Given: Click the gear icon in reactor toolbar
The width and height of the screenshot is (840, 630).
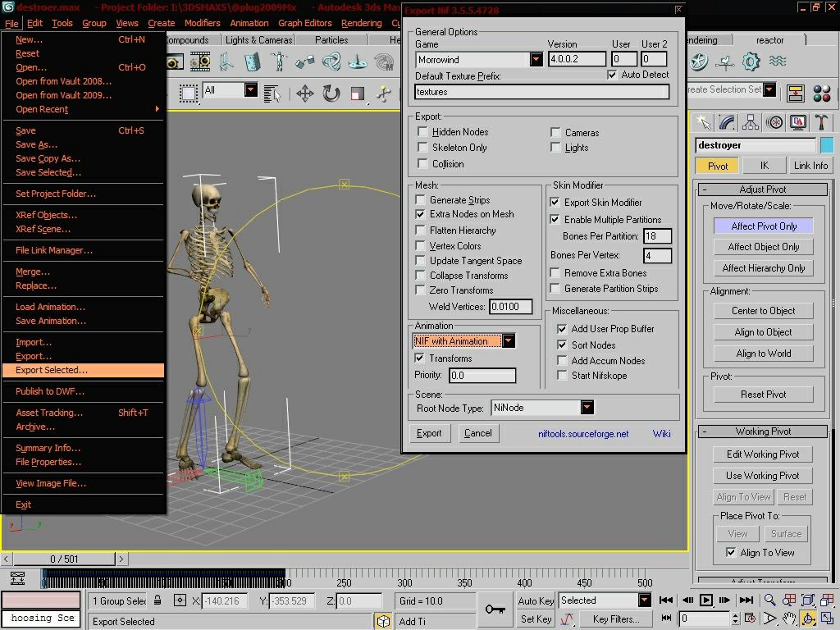Looking at the screenshot, I should pyautogui.click(x=751, y=62).
